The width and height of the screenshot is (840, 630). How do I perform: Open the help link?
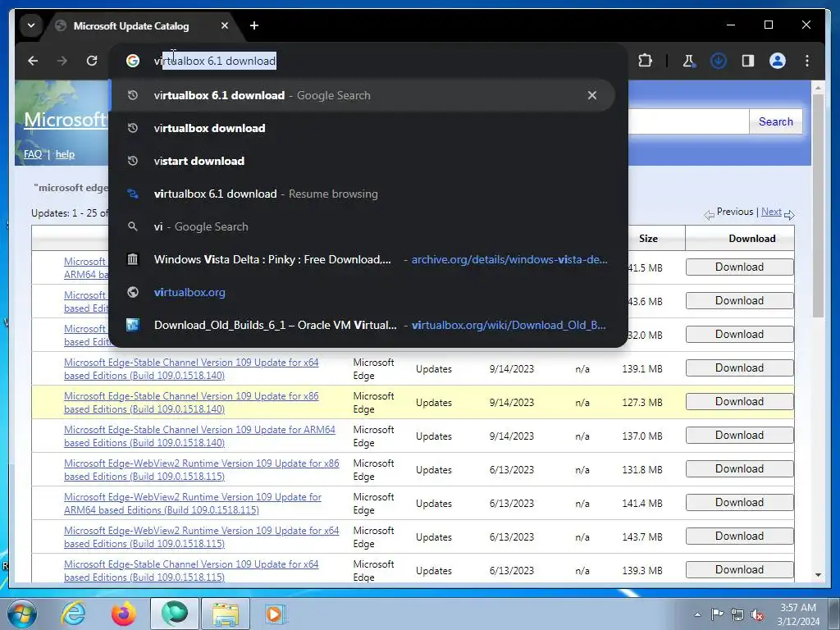pos(65,154)
